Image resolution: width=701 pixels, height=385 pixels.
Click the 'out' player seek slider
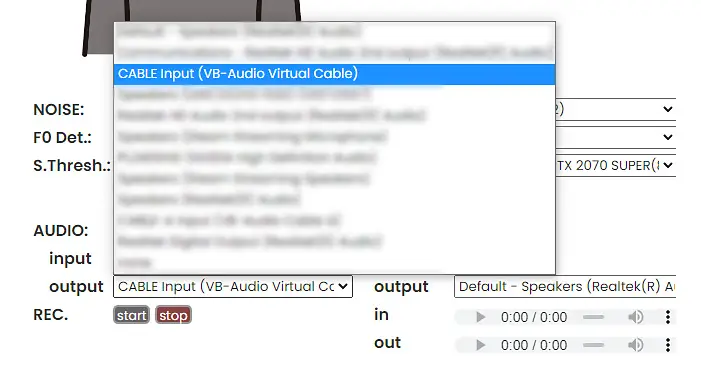[594, 345]
